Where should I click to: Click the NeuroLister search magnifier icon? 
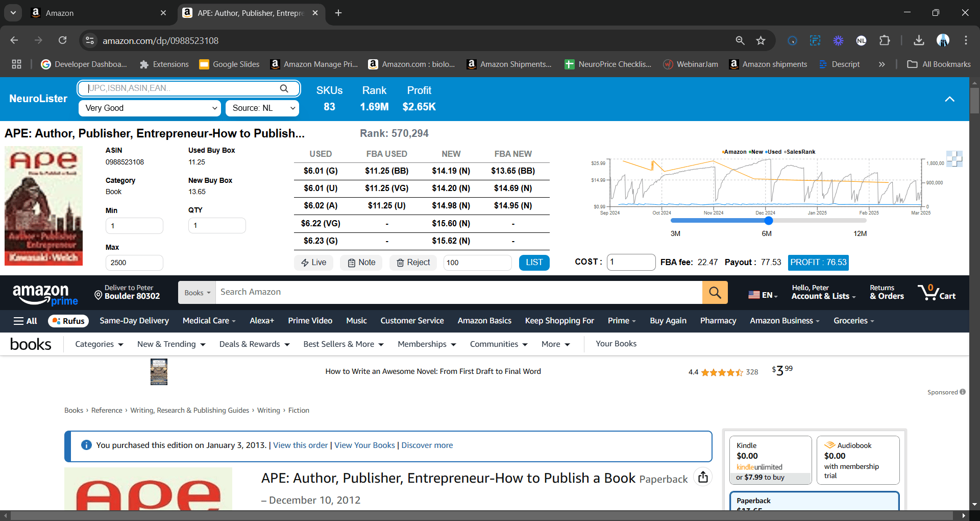(284, 88)
